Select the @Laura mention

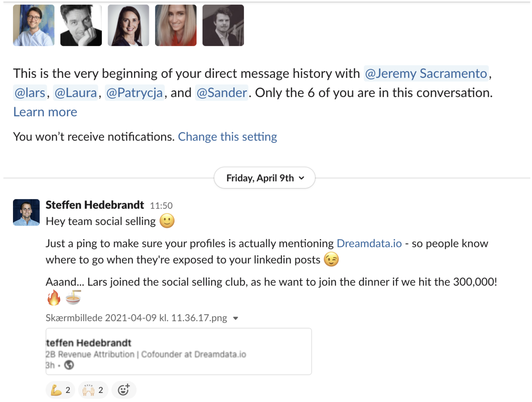tap(76, 93)
